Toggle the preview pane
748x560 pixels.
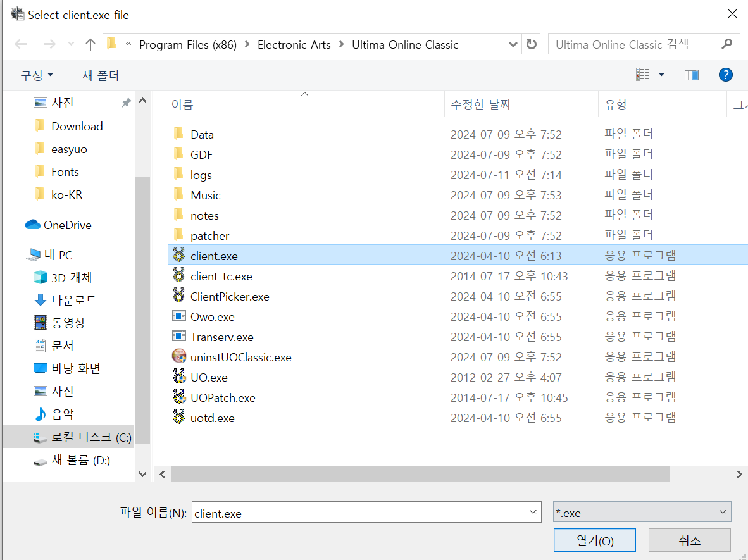click(692, 75)
